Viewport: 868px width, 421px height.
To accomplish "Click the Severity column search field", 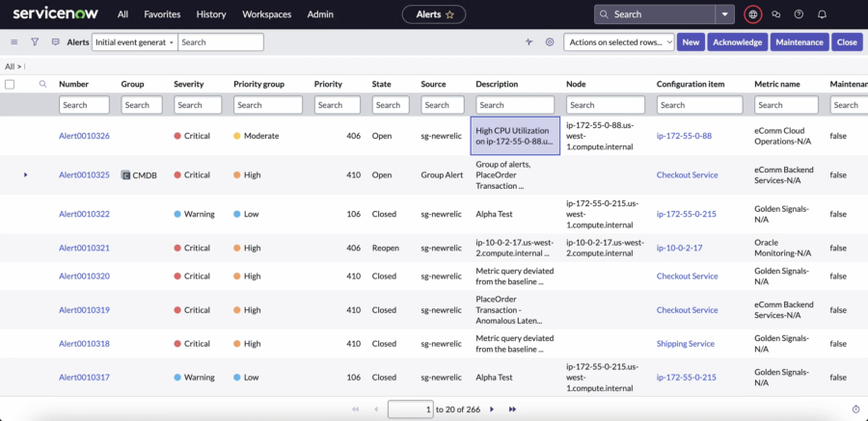I will [x=198, y=105].
